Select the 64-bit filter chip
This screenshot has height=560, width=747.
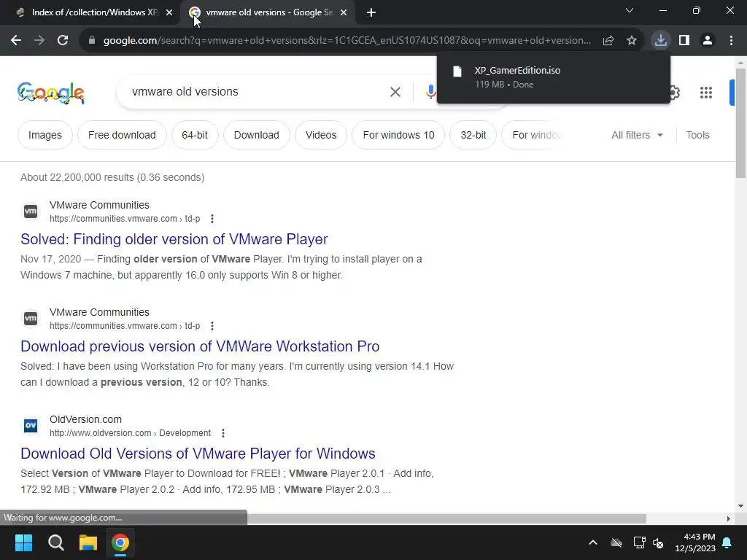(194, 135)
